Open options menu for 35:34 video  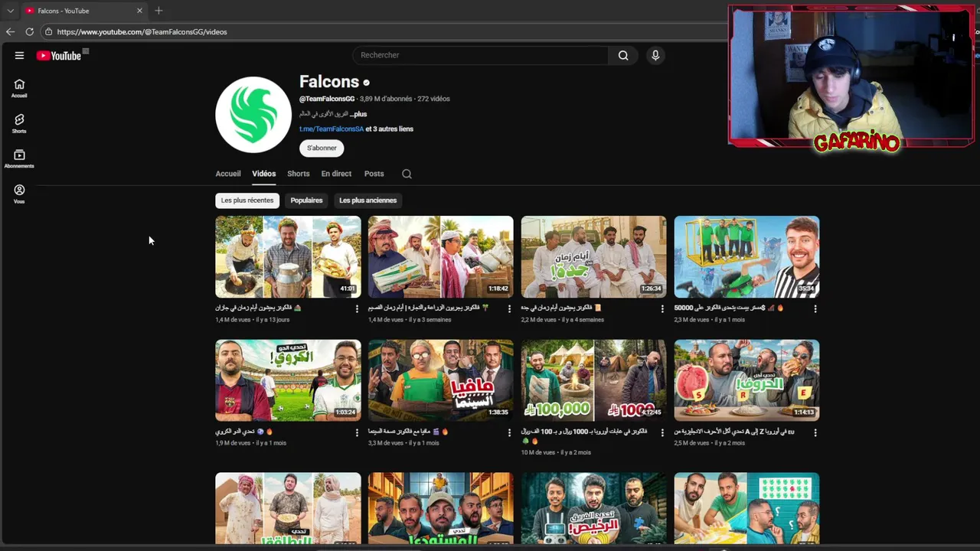point(815,308)
